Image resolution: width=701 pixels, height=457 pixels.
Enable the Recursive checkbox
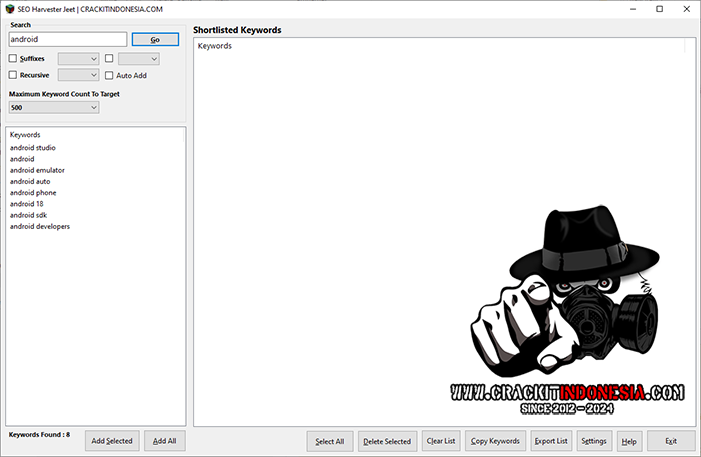[x=13, y=75]
